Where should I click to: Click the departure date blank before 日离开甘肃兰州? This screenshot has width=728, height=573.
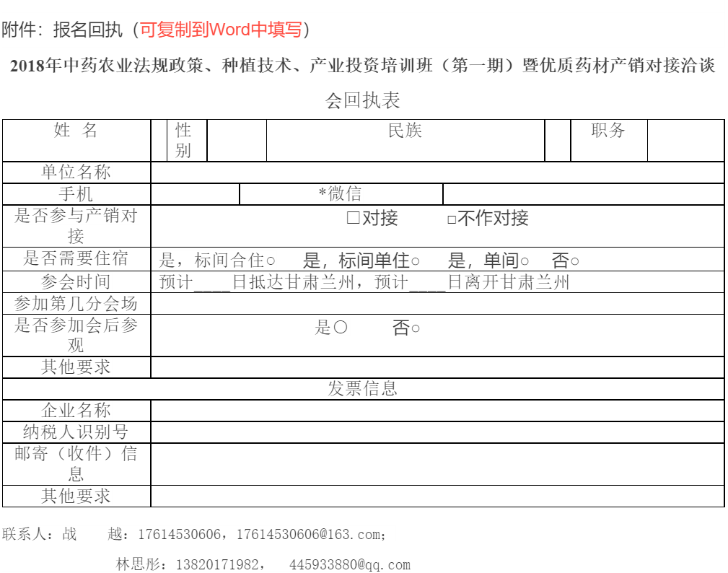(x=428, y=282)
